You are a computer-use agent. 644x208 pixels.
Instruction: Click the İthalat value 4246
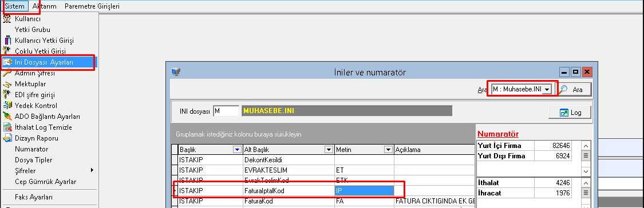[553, 182]
